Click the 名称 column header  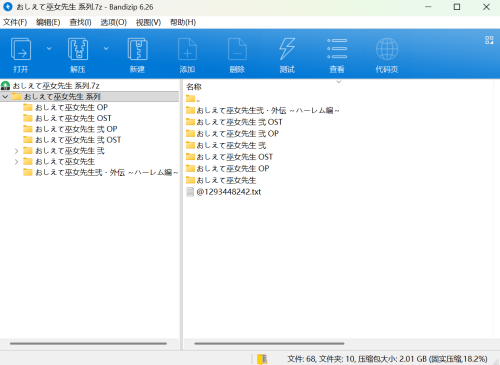[194, 87]
